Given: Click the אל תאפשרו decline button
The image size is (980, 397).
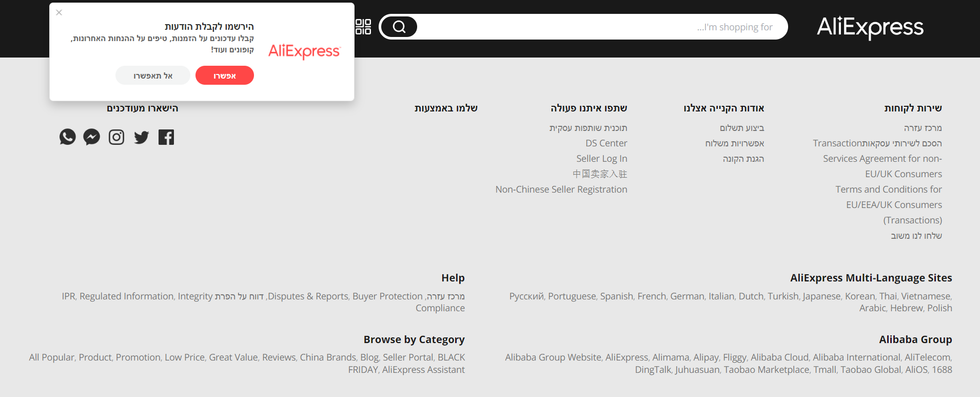Looking at the screenshot, I should 153,75.
